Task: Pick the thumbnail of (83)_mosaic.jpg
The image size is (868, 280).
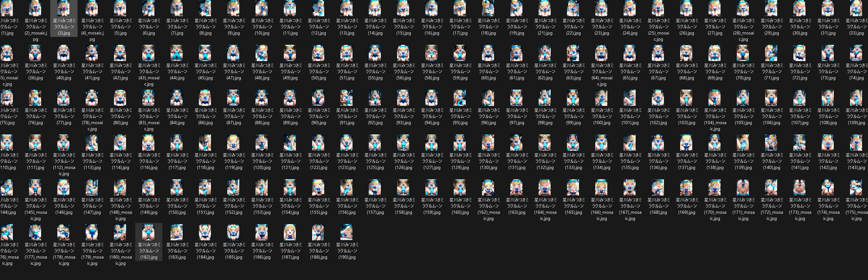Action: (x=149, y=98)
